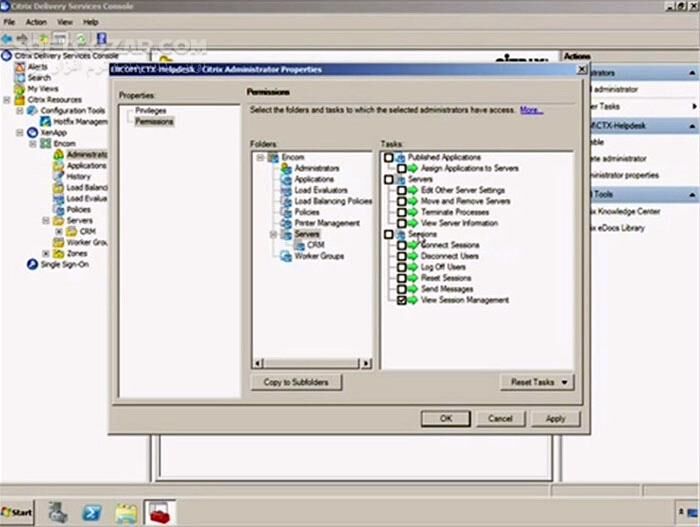Viewport: 700px width, 527px height.
Task: Open the Action menu
Action: (x=36, y=21)
